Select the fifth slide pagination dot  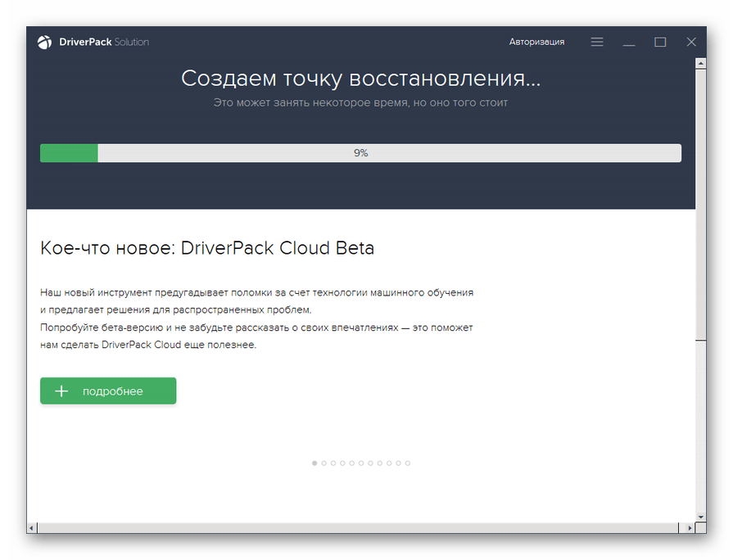coord(352,463)
